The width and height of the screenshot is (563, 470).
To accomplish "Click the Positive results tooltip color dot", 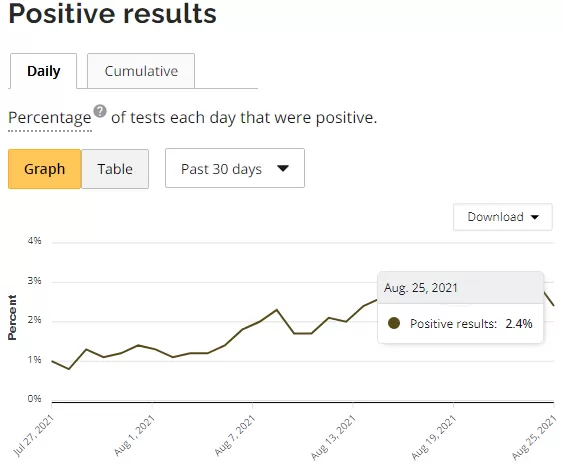I will pyautogui.click(x=394, y=323).
